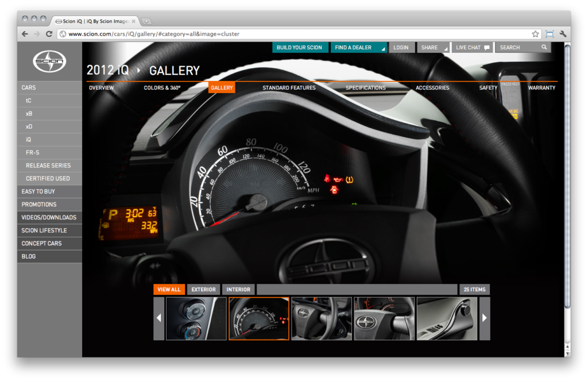The image size is (588, 381).
Task: Click the Live Chat speech bubble icon
Action: (487, 48)
